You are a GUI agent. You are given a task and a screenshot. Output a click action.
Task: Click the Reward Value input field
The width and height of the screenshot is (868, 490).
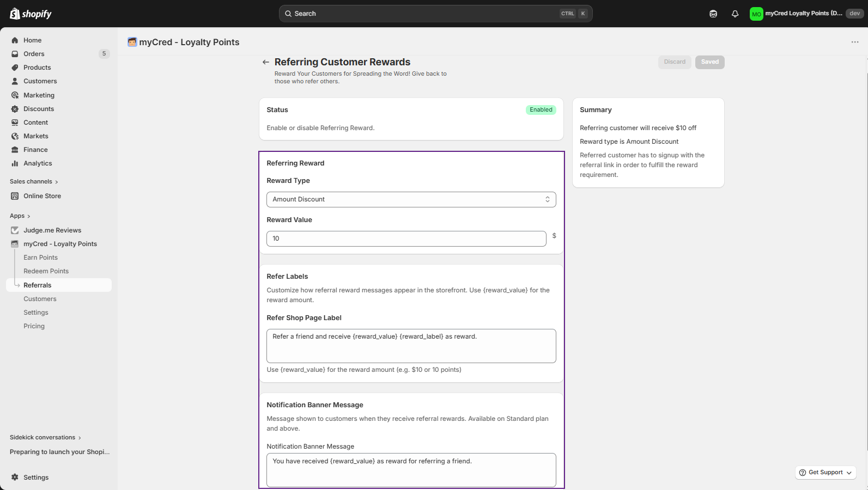pos(406,238)
